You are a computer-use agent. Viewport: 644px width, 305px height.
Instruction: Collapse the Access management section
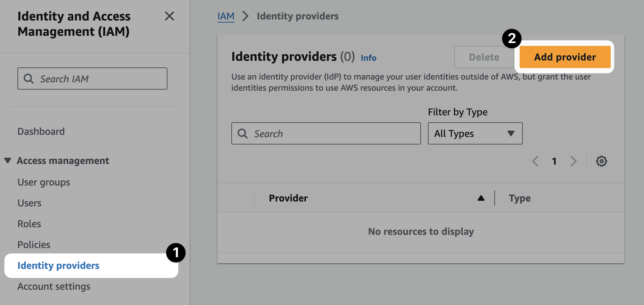pos(8,160)
